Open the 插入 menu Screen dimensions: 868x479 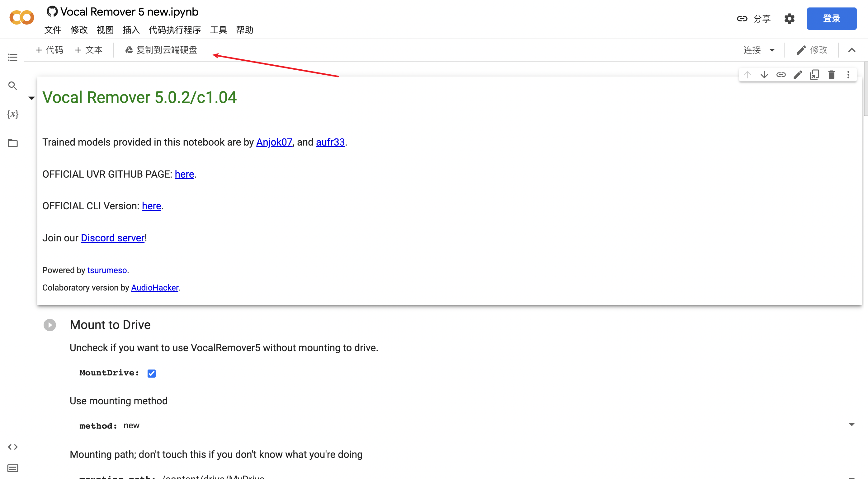pyautogui.click(x=131, y=30)
